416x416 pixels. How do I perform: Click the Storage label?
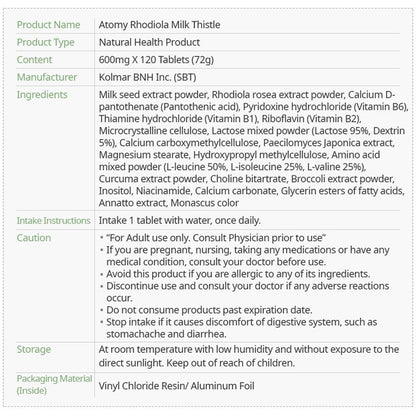[34, 349]
